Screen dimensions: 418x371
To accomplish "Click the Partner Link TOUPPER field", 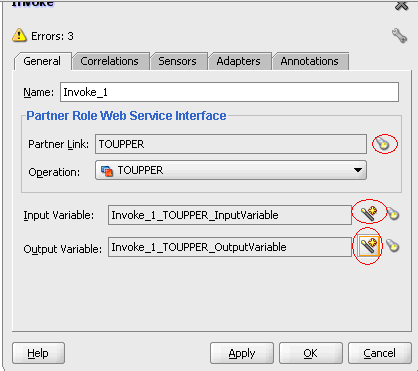I will (x=231, y=144).
